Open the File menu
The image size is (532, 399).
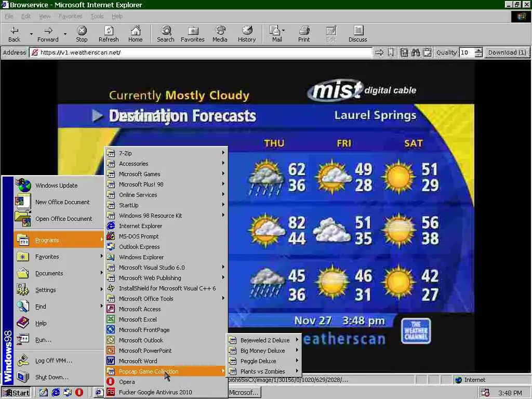click(9, 16)
